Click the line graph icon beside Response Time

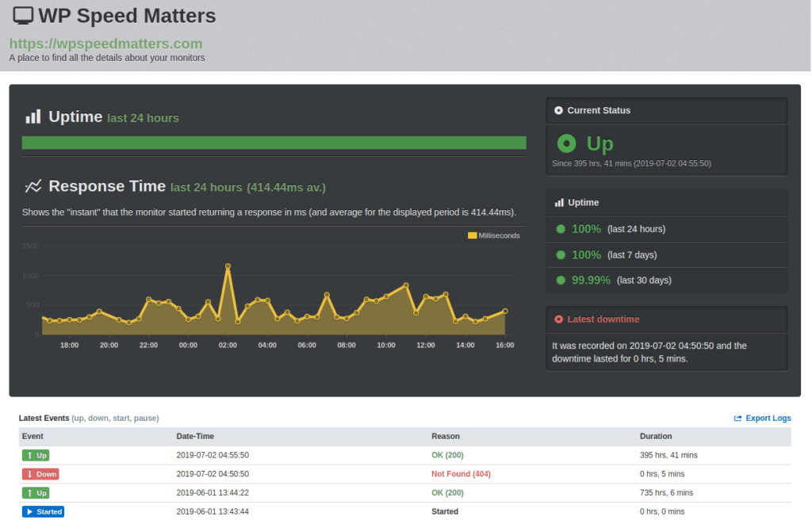[x=33, y=186]
